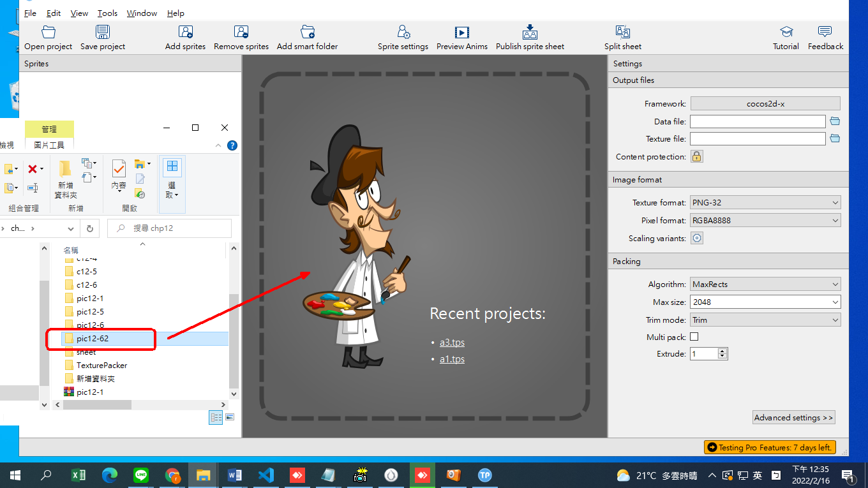Click the Split sheet icon
The width and height of the screenshot is (868, 488).
pyautogui.click(x=623, y=32)
